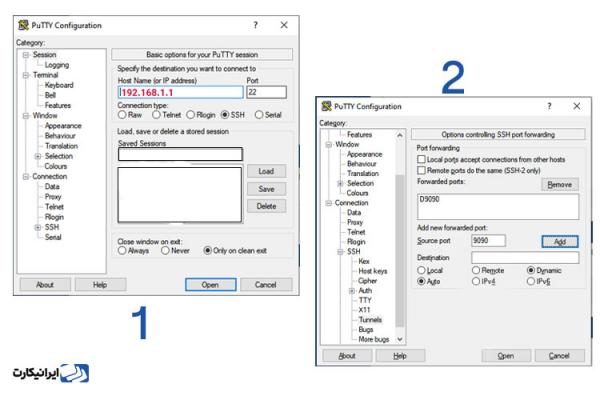The height and width of the screenshot is (400, 600).
Task: Click Remove forwarded port button
Action: coord(559,184)
